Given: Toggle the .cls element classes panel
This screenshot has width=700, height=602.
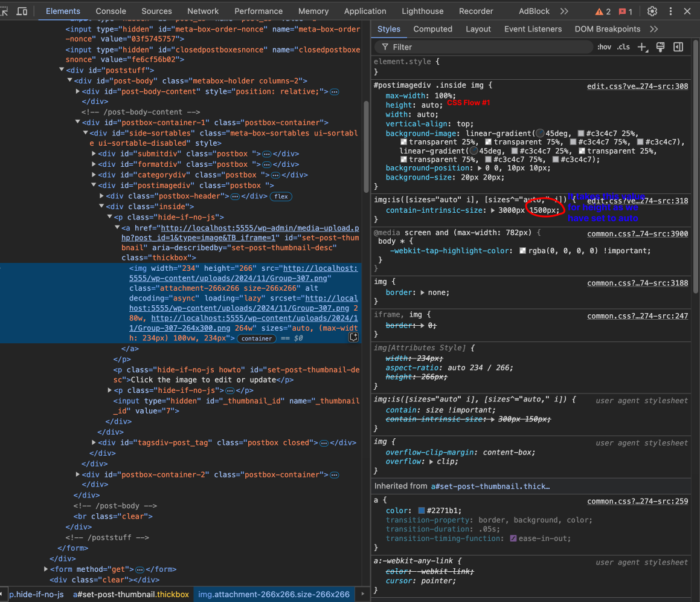Looking at the screenshot, I should click(623, 47).
